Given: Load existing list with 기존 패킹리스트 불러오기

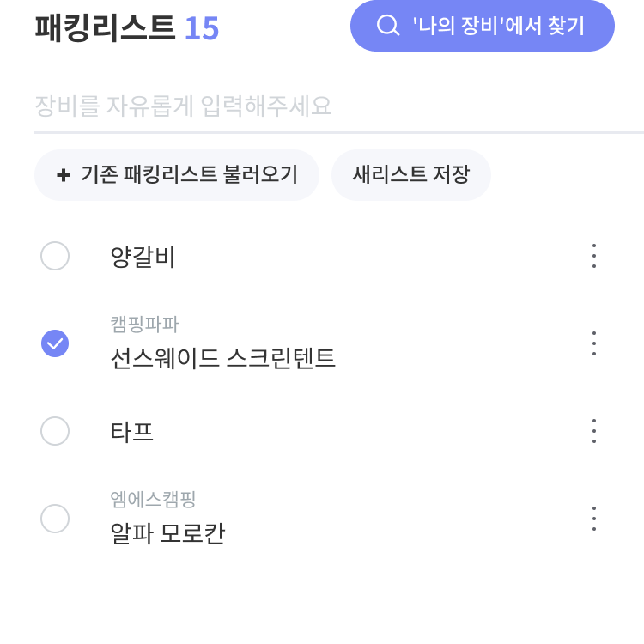Looking at the screenshot, I should pyautogui.click(x=177, y=175).
